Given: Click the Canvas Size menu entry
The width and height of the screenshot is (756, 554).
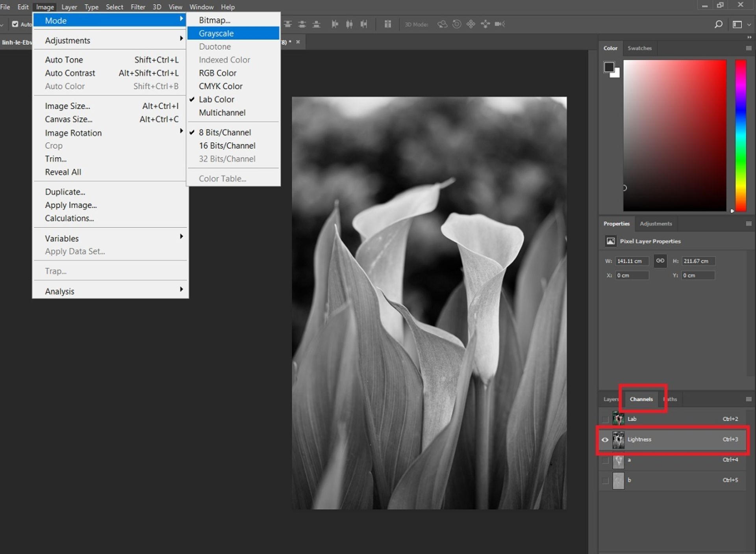Looking at the screenshot, I should tap(69, 119).
